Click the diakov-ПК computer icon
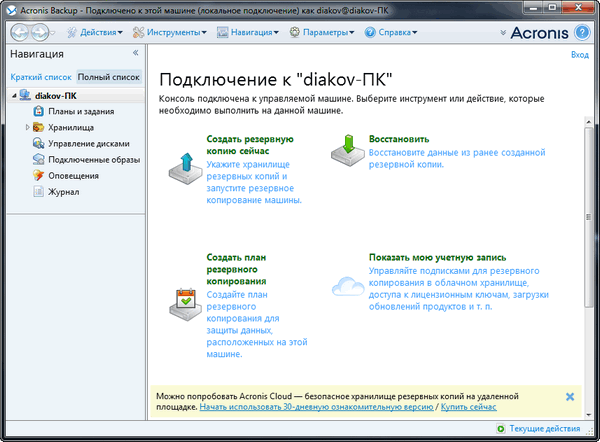Viewport: 600px width, 442px height. (25, 95)
